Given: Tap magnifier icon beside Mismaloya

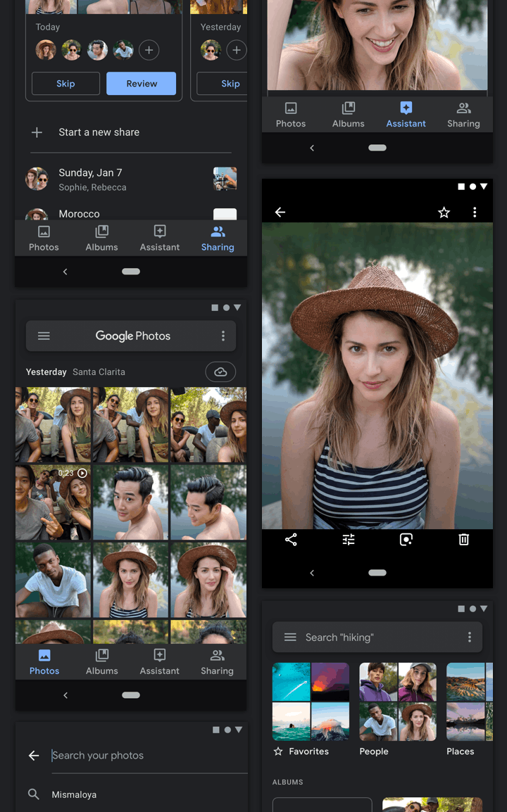Looking at the screenshot, I should (x=34, y=794).
